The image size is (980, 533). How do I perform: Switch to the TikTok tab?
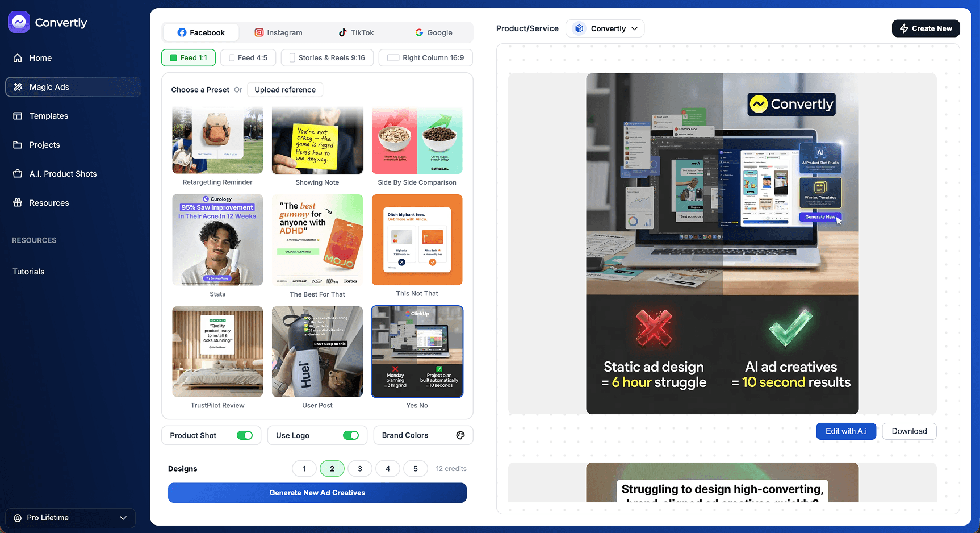[356, 32]
